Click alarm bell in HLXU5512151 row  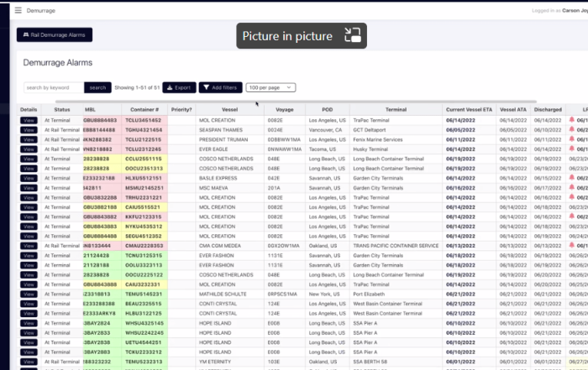(x=571, y=178)
